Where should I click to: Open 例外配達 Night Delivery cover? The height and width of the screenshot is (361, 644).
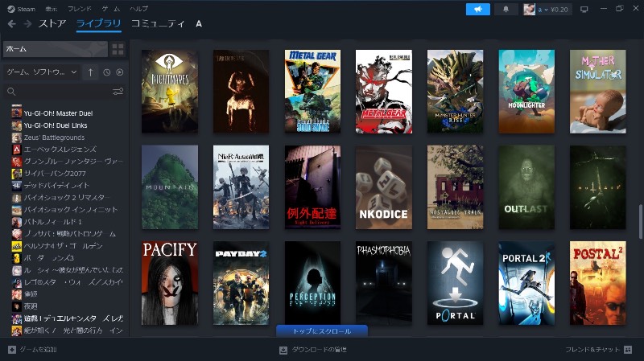(x=312, y=187)
